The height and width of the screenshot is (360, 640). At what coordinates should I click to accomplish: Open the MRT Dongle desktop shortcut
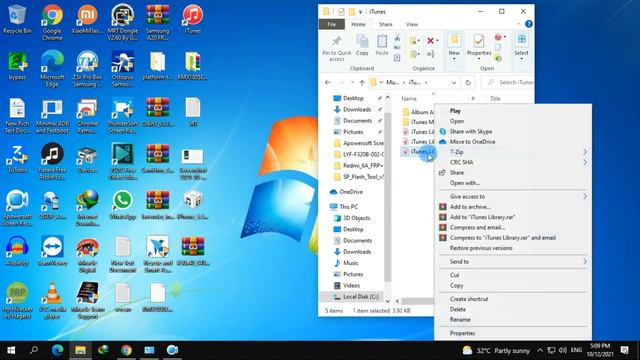pyautogui.click(x=122, y=22)
